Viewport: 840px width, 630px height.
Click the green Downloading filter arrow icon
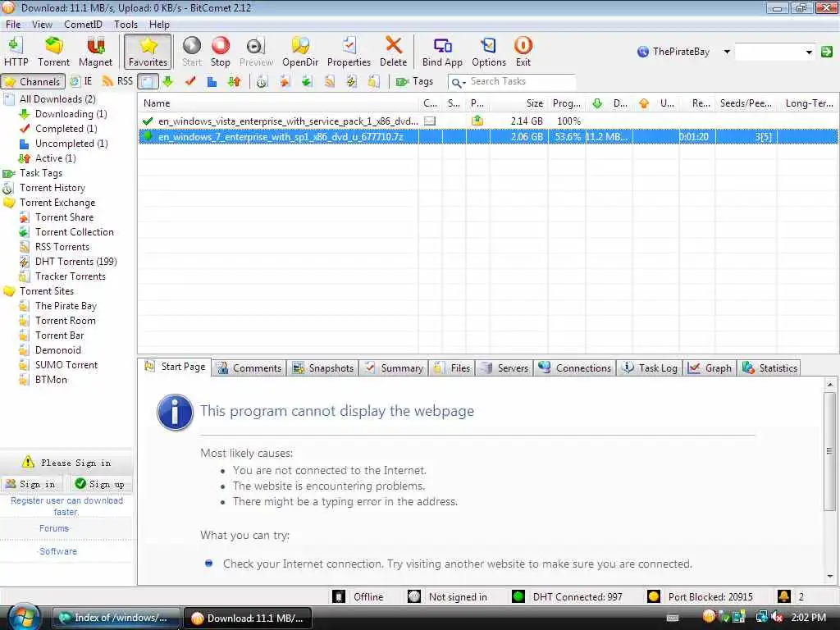pyautogui.click(x=167, y=81)
